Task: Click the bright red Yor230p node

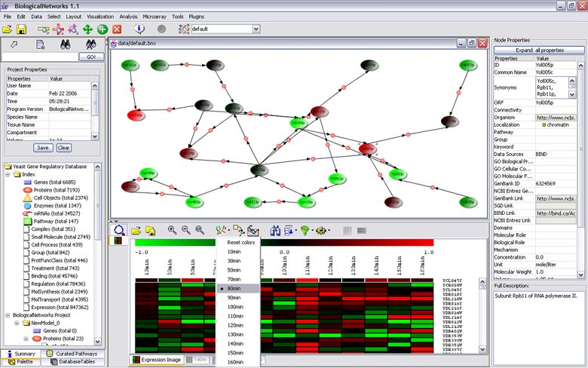Action: [136, 115]
